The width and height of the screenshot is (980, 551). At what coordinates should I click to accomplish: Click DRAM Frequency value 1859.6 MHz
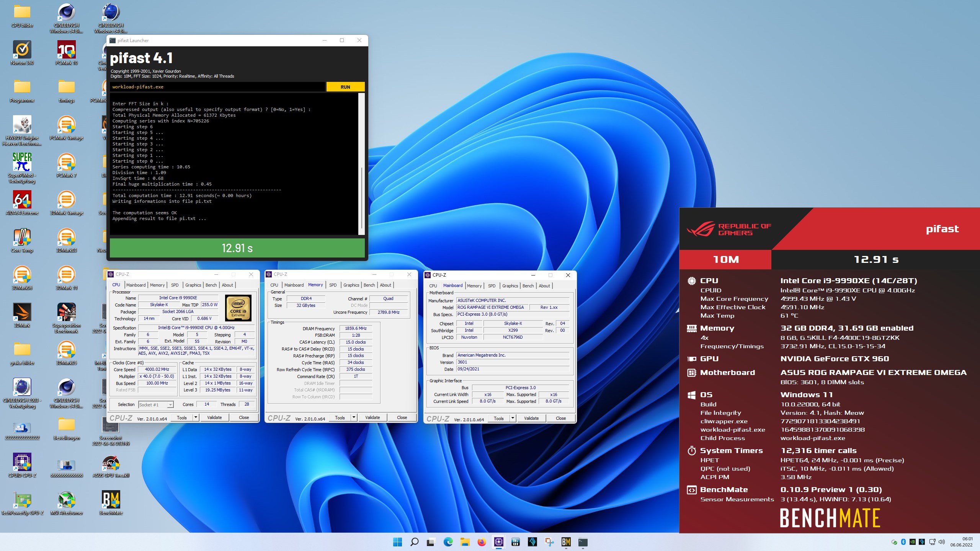pos(356,328)
